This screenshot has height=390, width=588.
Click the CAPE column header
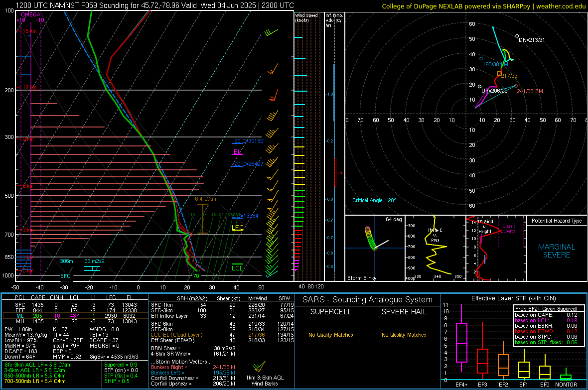(x=38, y=297)
